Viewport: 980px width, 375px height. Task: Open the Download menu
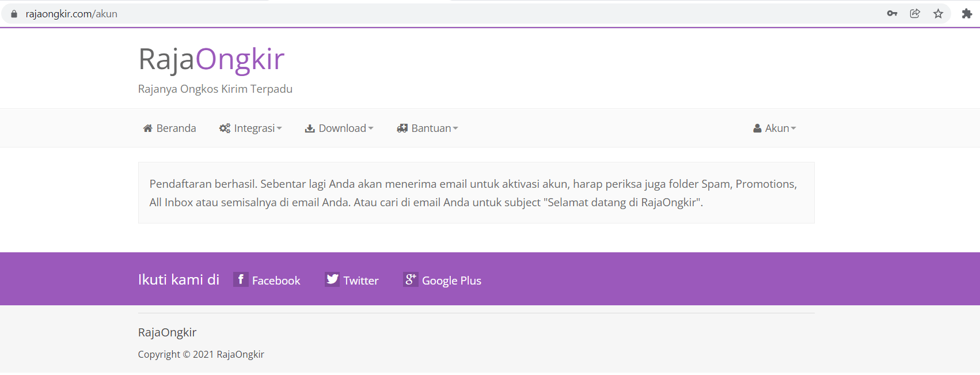pos(339,128)
